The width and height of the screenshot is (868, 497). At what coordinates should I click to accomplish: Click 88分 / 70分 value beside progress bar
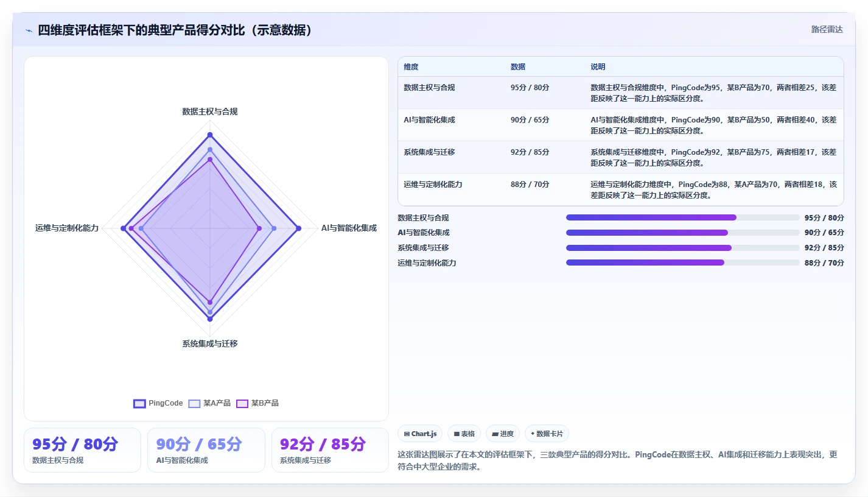pyautogui.click(x=824, y=263)
